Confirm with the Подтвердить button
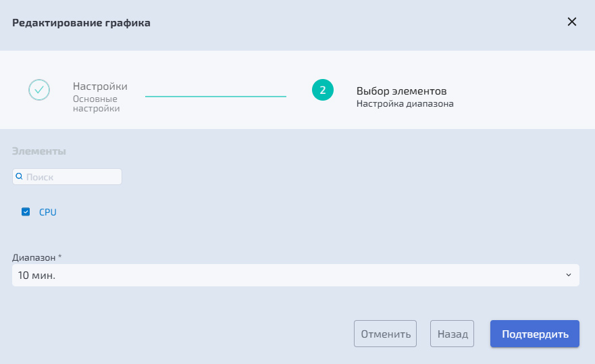 (535, 334)
